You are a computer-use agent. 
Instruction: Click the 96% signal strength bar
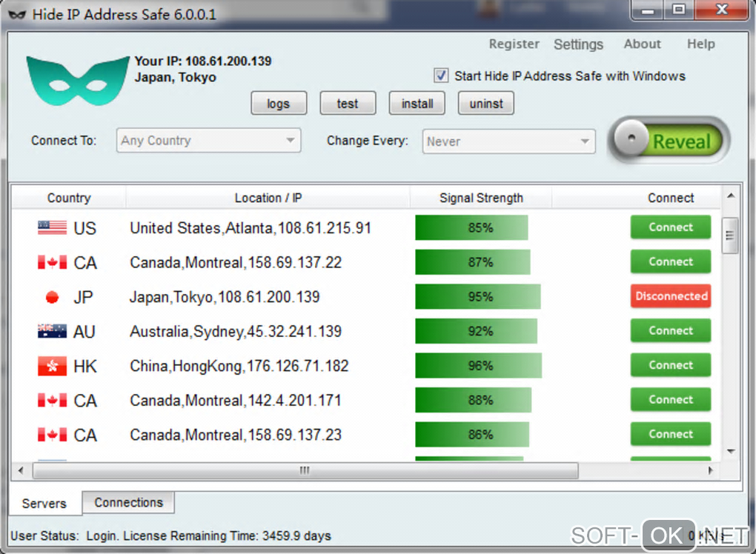click(x=478, y=365)
